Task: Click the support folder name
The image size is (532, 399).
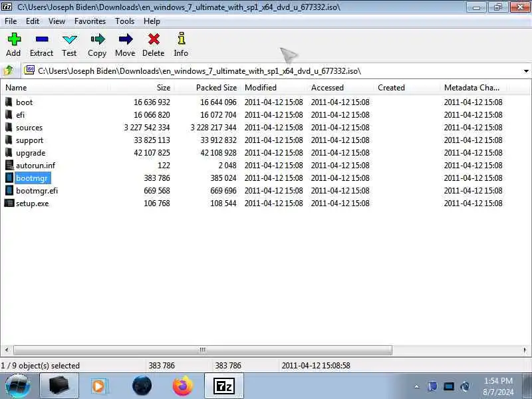Action: tap(29, 140)
